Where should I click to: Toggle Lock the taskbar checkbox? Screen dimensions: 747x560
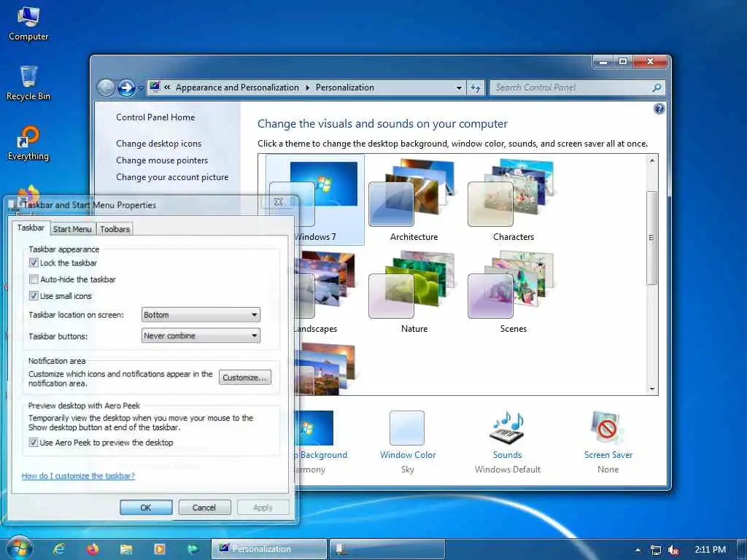(x=34, y=262)
